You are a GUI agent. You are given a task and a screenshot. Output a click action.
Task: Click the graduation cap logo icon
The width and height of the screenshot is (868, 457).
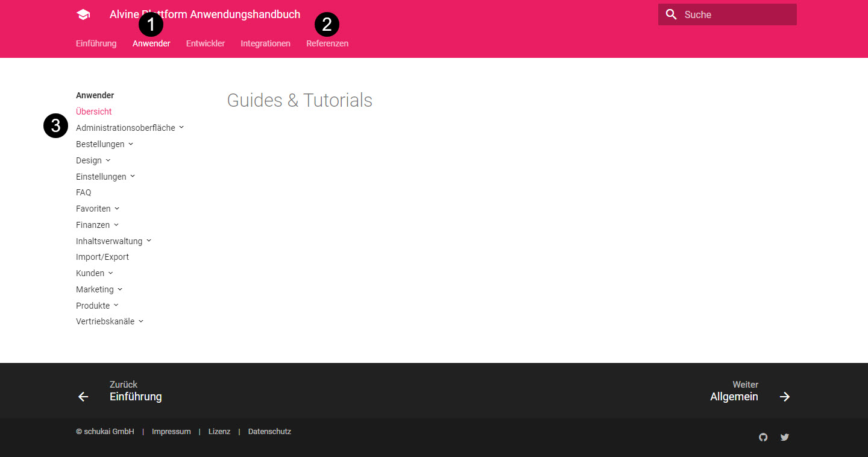coord(83,15)
